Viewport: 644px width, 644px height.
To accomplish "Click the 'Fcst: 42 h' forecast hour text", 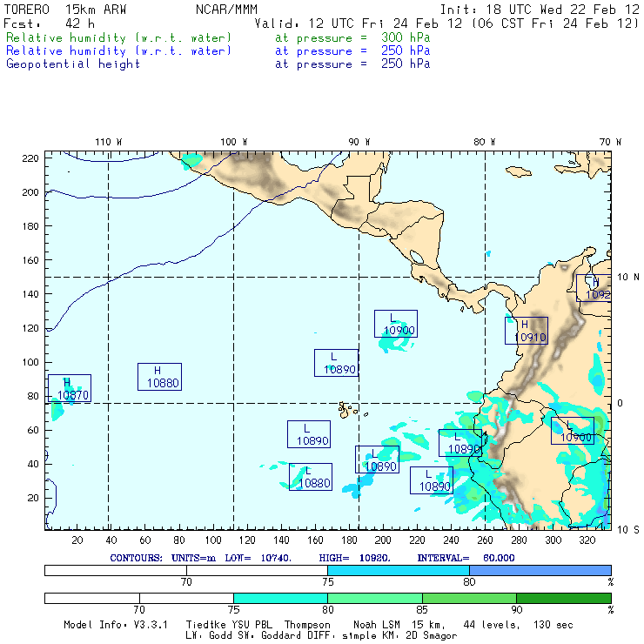I will point(49,23).
